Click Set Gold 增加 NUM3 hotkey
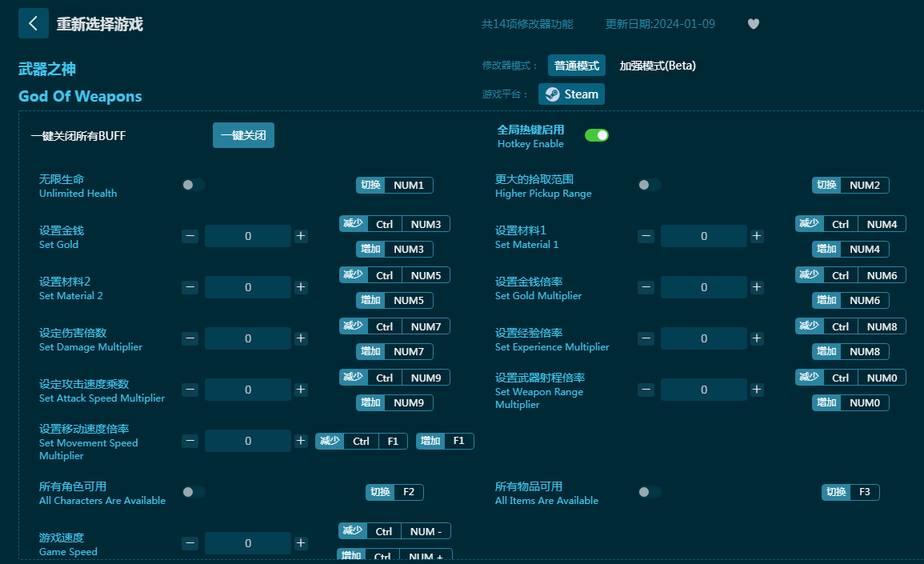 [x=394, y=250]
